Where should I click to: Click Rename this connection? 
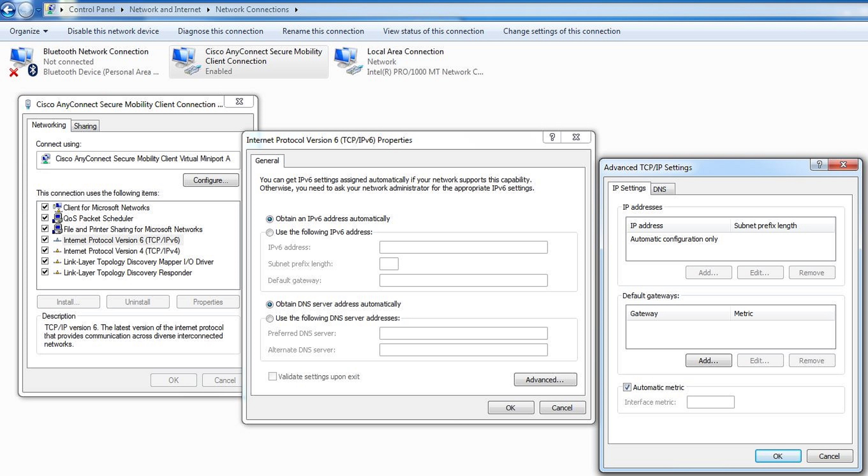323,31
